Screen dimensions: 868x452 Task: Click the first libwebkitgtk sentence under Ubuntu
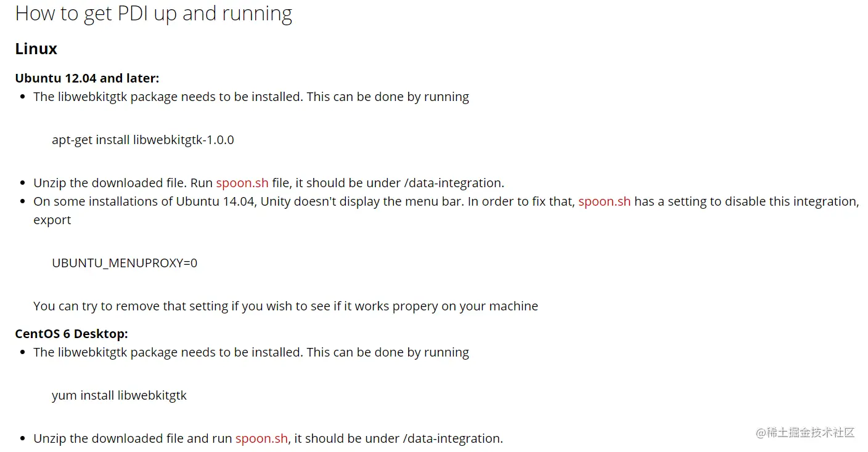pyautogui.click(x=251, y=97)
